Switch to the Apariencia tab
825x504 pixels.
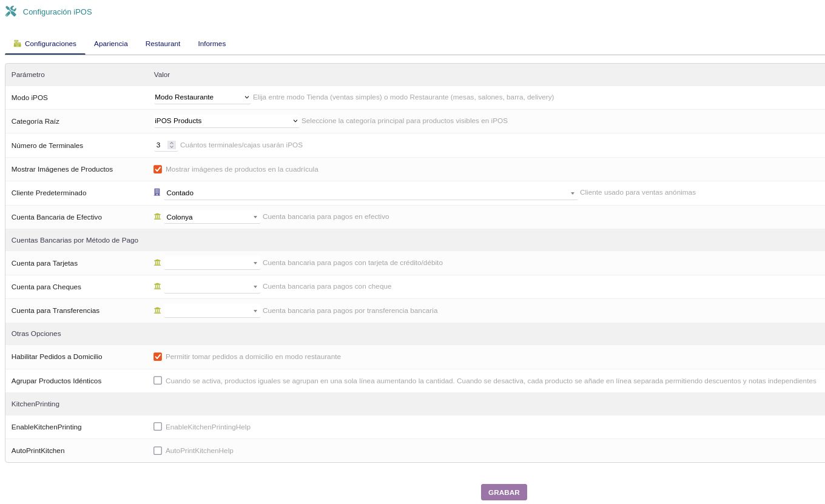[110, 44]
